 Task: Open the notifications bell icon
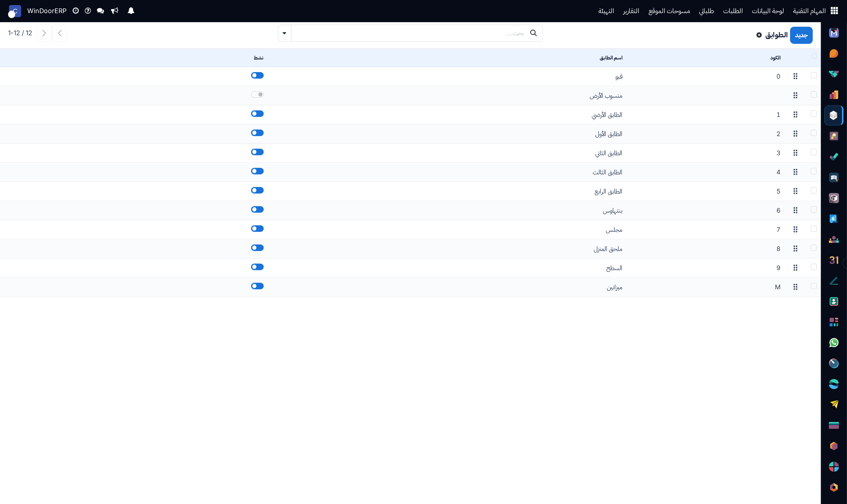coord(131,11)
